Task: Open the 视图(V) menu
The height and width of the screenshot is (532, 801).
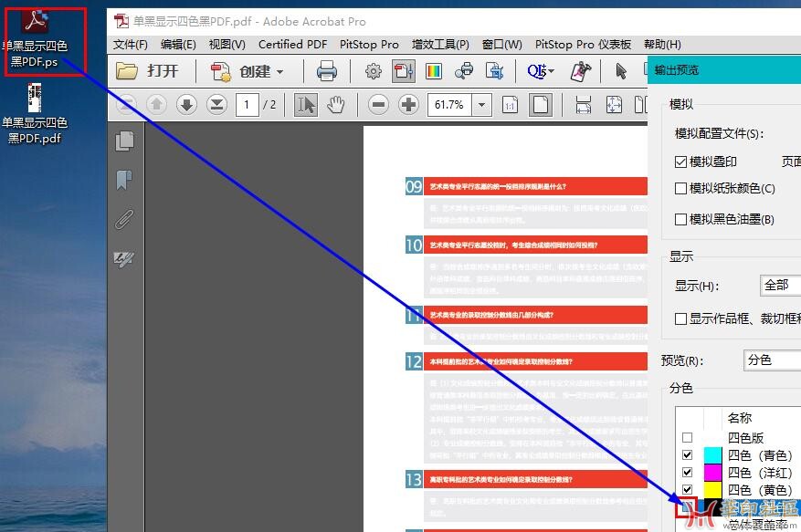Action: tap(227, 45)
